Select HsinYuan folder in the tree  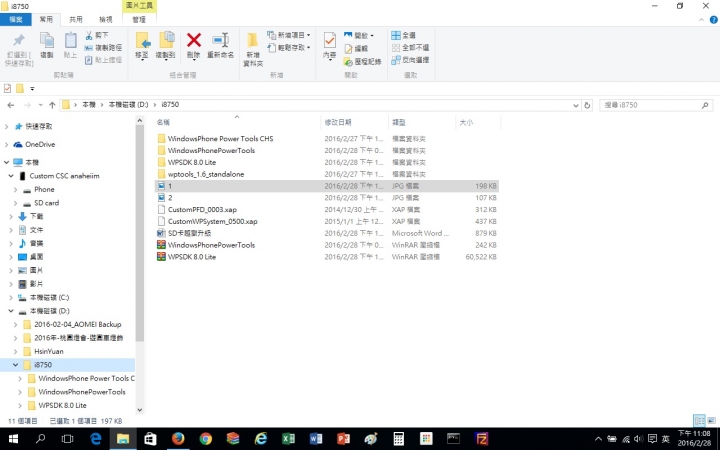point(49,351)
